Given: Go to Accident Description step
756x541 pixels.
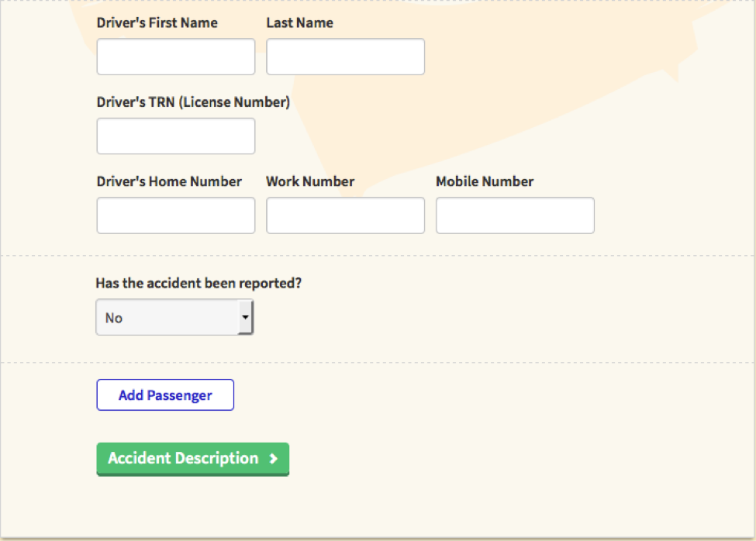Looking at the screenshot, I should pyautogui.click(x=192, y=459).
